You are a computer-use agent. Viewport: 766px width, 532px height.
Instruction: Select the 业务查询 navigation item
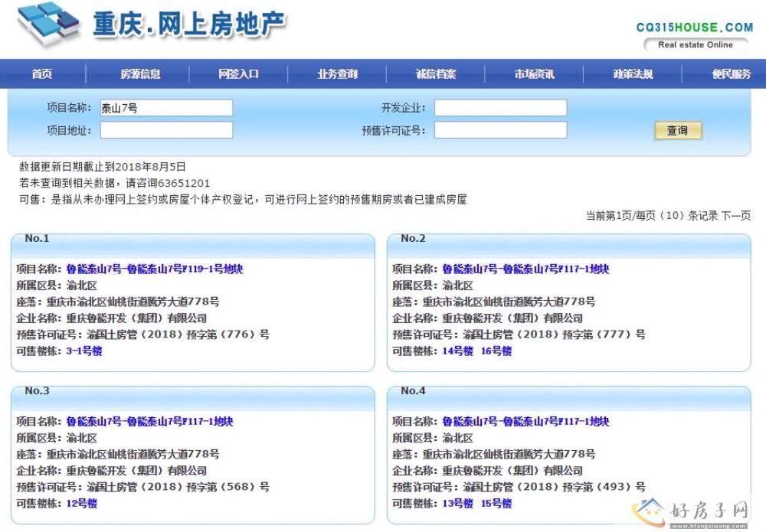click(x=337, y=74)
